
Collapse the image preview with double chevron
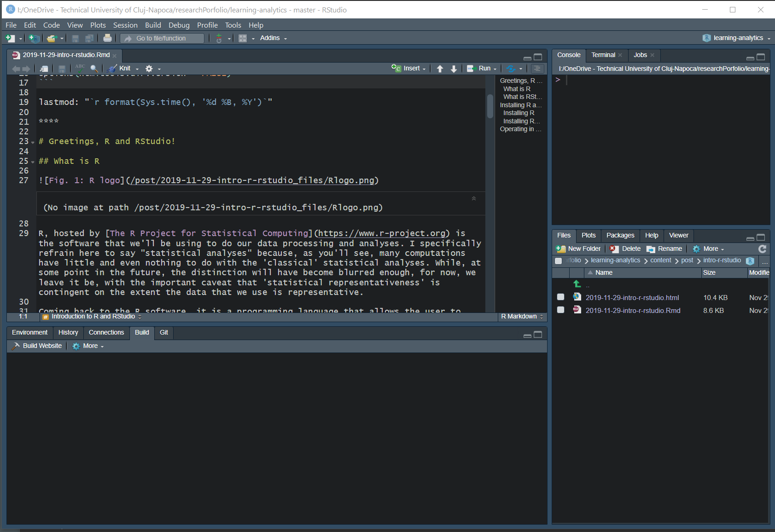pyautogui.click(x=474, y=198)
